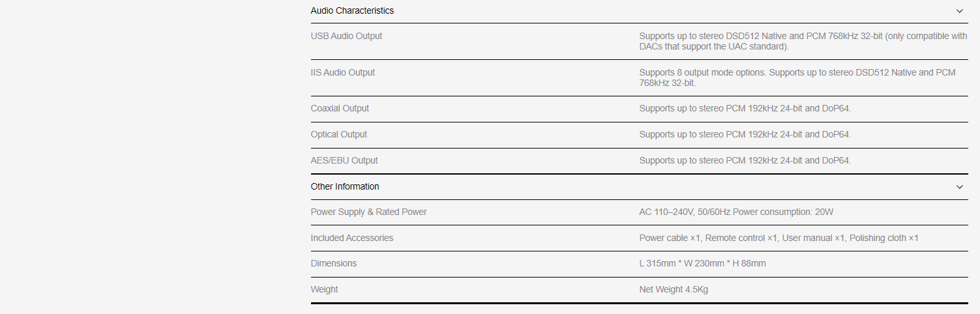Screen dimensions: 980x314
Task: Click the 8 output mode options description
Action: [x=797, y=78]
